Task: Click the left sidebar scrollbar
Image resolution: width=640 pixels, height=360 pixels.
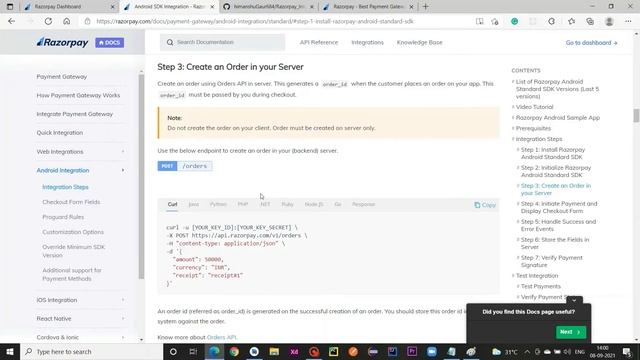Action: tap(141, 176)
